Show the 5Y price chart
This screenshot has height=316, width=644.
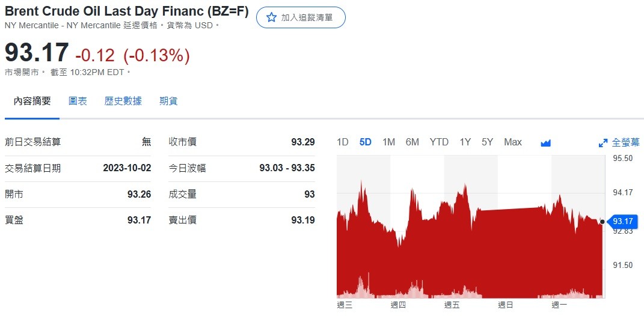point(487,142)
